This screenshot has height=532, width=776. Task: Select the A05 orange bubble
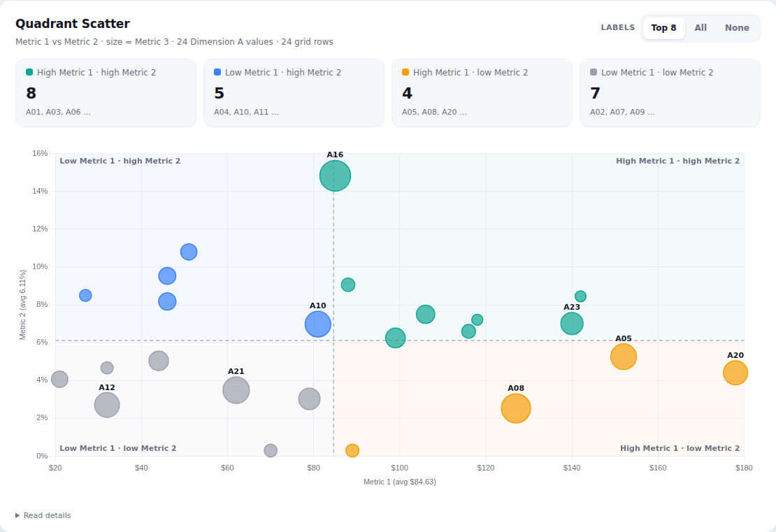pyautogui.click(x=623, y=357)
